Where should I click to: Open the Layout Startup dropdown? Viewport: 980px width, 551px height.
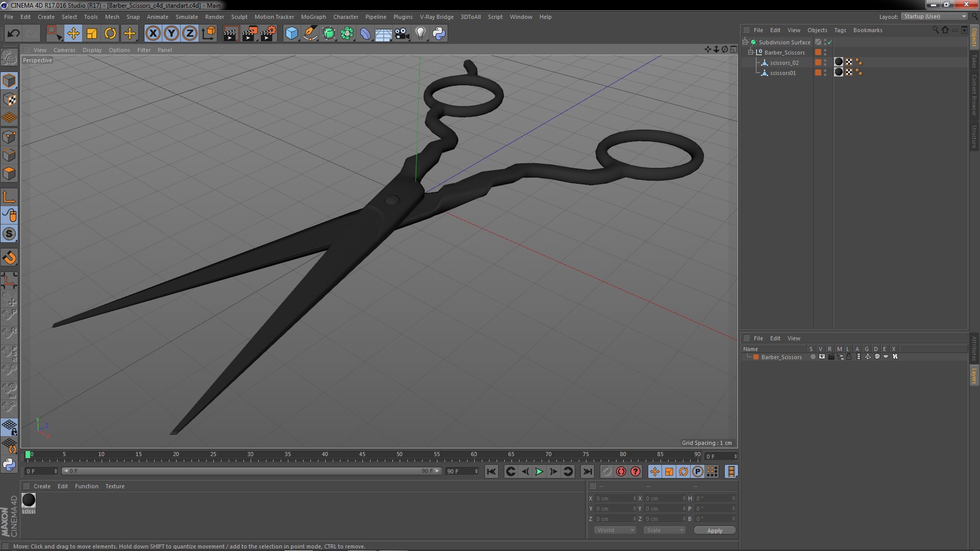click(x=935, y=16)
